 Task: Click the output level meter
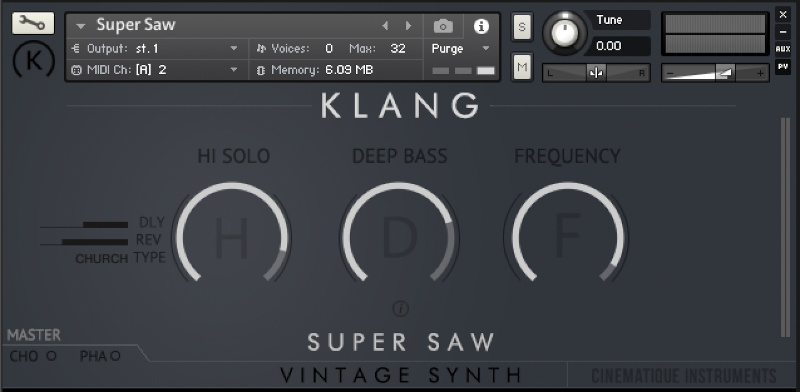click(x=715, y=34)
